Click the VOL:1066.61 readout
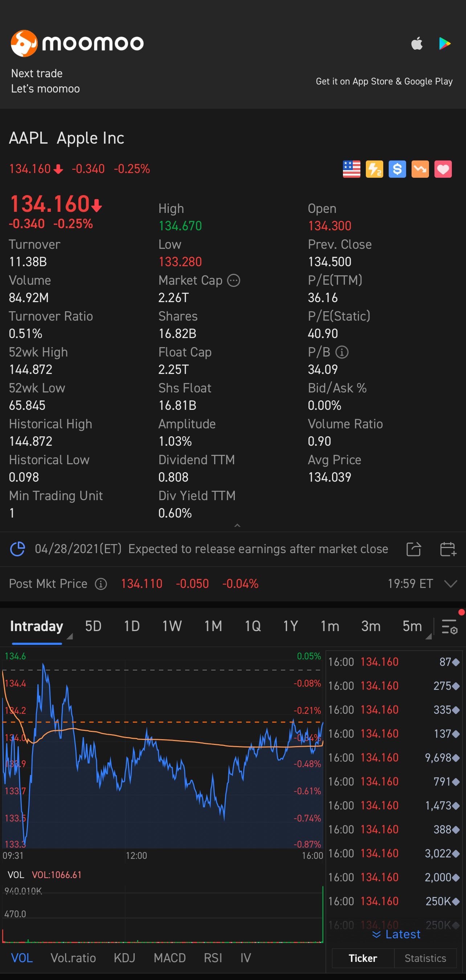The height and width of the screenshot is (980, 466). pos(57,874)
